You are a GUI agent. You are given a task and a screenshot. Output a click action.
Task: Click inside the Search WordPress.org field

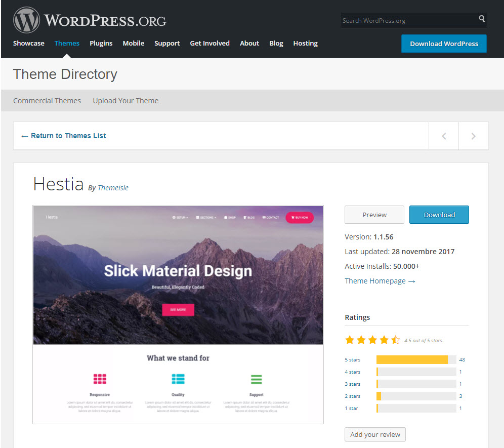click(408, 20)
